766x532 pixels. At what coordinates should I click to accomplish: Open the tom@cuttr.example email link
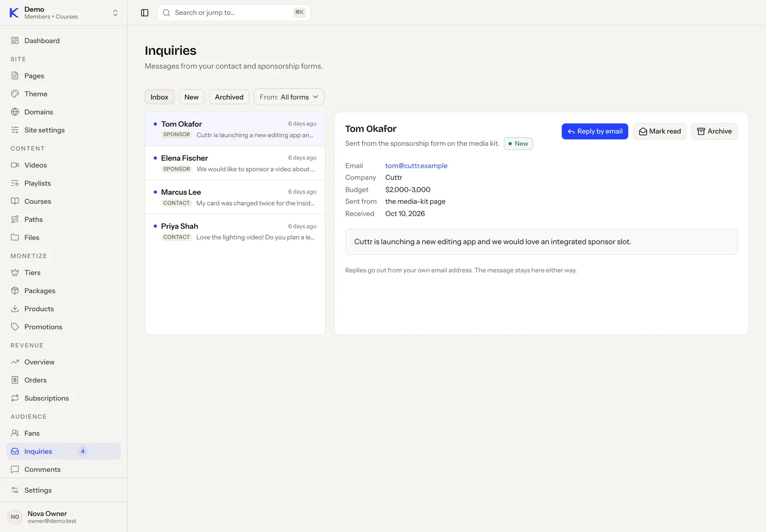417,165
